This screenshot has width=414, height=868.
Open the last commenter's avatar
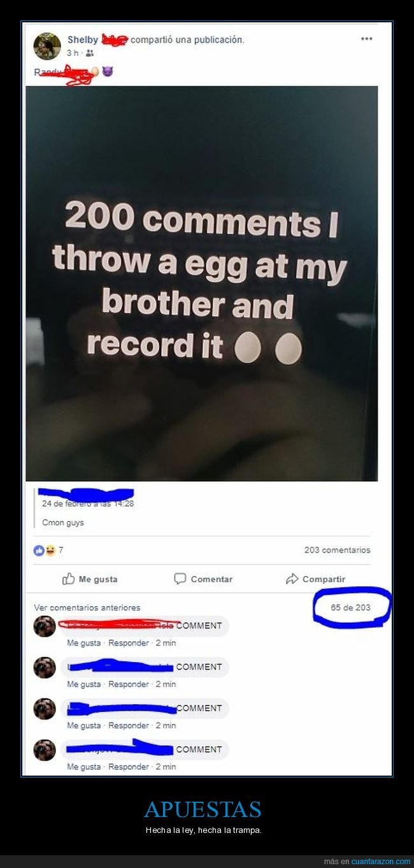(45, 750)
